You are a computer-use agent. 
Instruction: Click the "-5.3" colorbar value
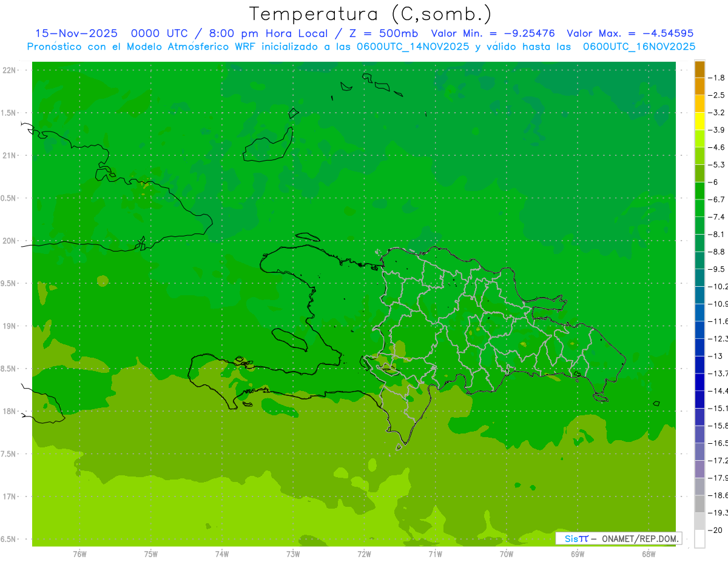tap(718, 164)
